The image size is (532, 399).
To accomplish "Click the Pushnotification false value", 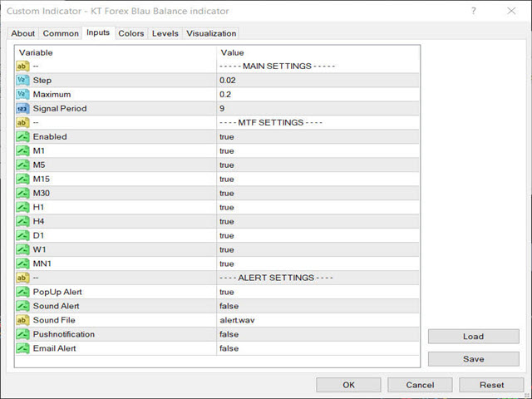I will (x=229, y=334).
